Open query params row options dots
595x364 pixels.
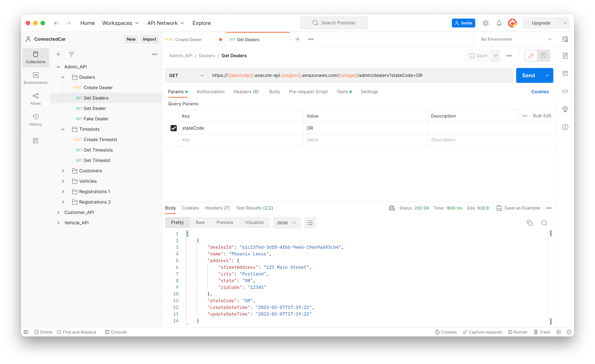(525, 116)
